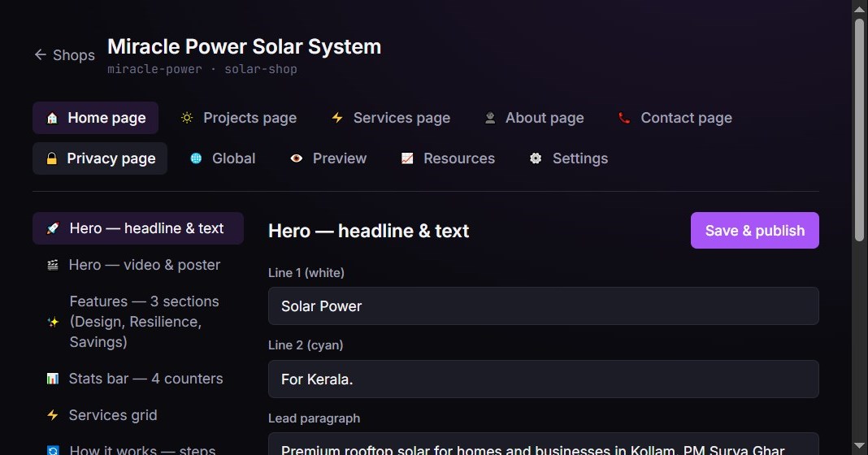868x455 pixels.
Task: Go to the Contact page tab
Action: click(675, 118)
